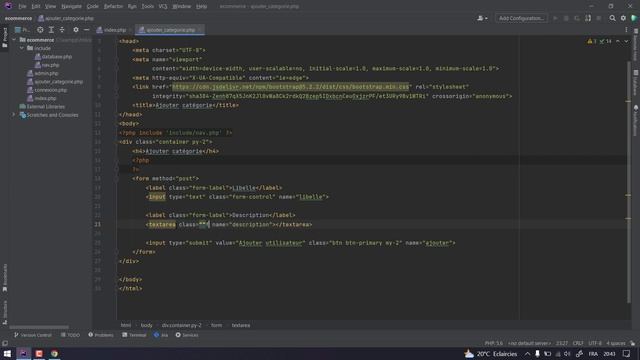
Task: Collapse the ecommerce project root folder
Action: [14, 40]
